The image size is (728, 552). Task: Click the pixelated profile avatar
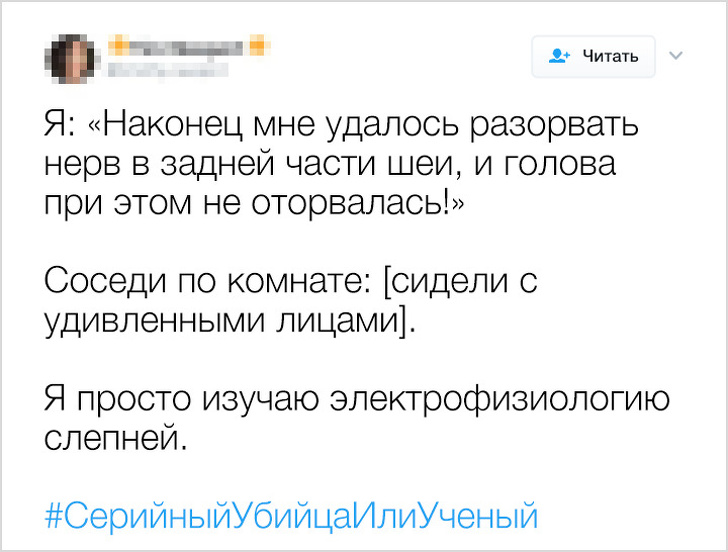72,57
